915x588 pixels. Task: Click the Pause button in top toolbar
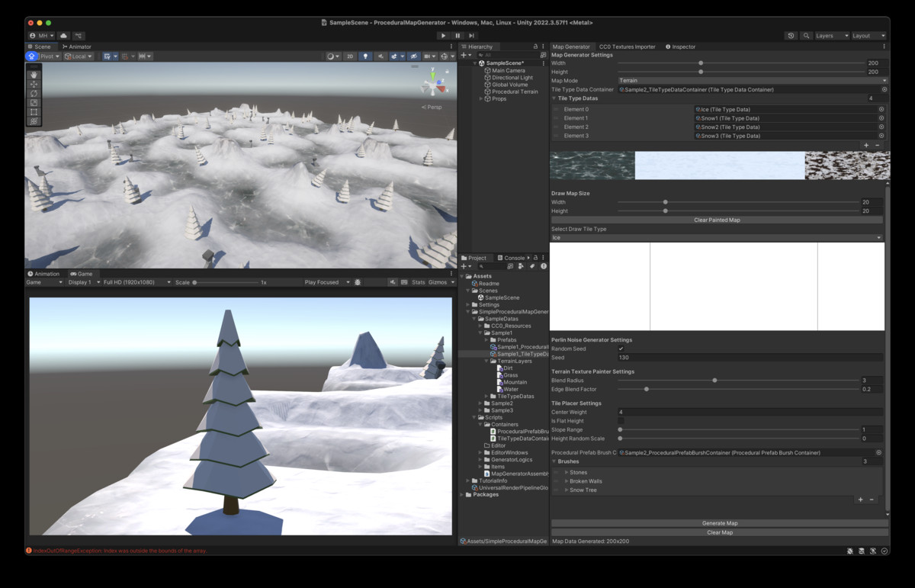[457, 36]
